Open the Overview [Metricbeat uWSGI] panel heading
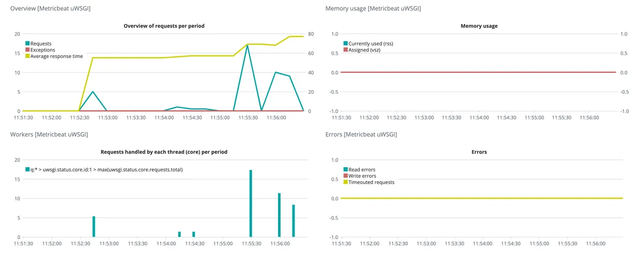This screenshot has width=644, height=260. (x=49, y=9)
